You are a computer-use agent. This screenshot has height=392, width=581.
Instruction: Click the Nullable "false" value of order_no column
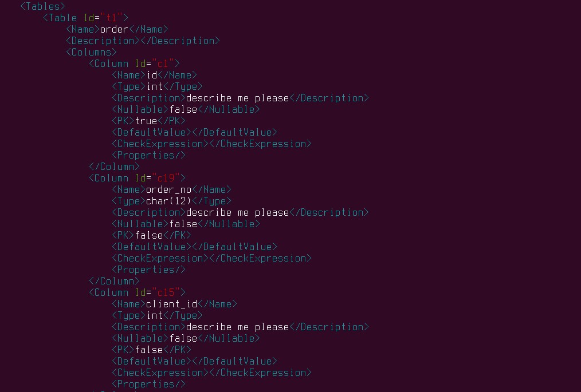coord(183,224)
